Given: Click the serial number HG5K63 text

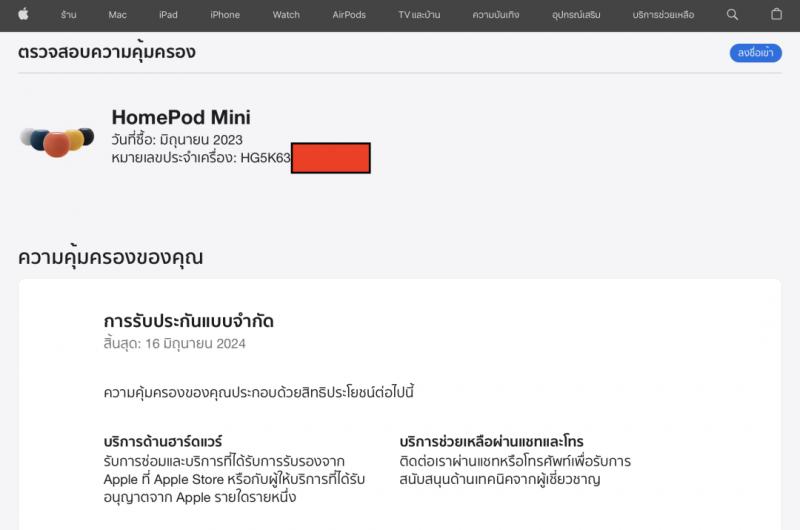Looking at the screenshot, I should 265,158.
